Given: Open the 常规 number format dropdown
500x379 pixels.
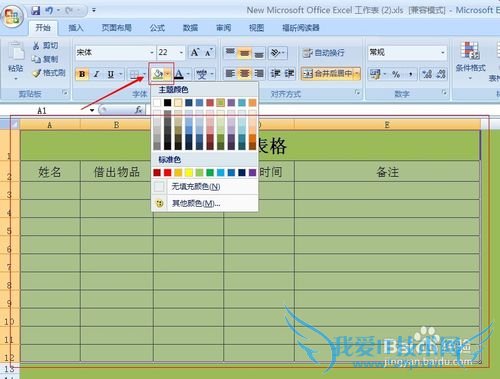Looking at the screenshot, I should pyautogui.click(x=443, y=53).
